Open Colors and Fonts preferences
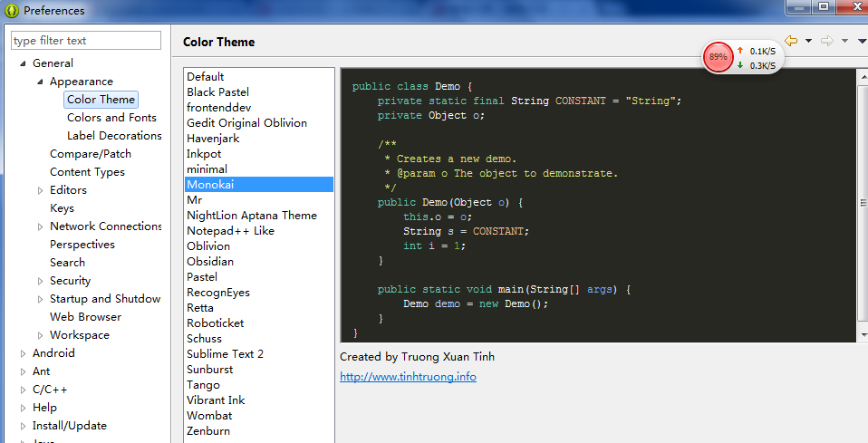Viewport: 868px width, 443px height. click(x=111, y=118)
